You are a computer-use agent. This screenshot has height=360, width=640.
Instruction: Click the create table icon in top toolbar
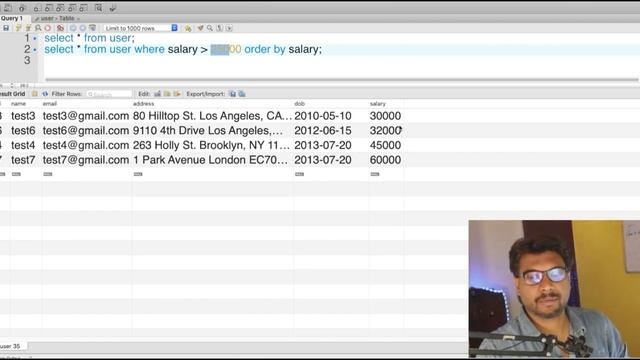coord(49,8)
